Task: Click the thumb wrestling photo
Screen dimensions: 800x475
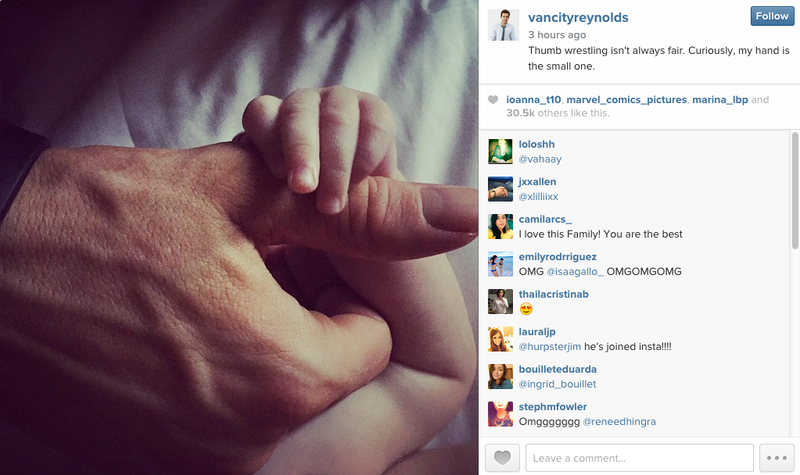Action: (x=239, y=237)
